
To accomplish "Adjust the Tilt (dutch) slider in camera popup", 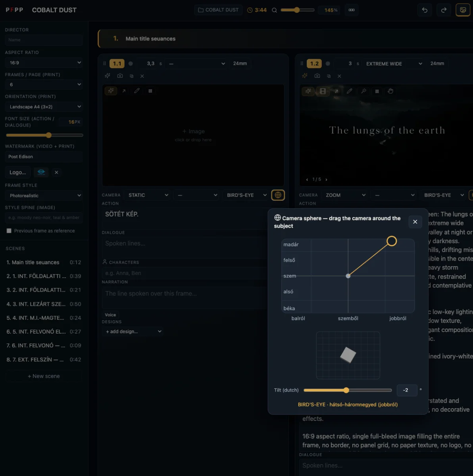I will [348, 390].
